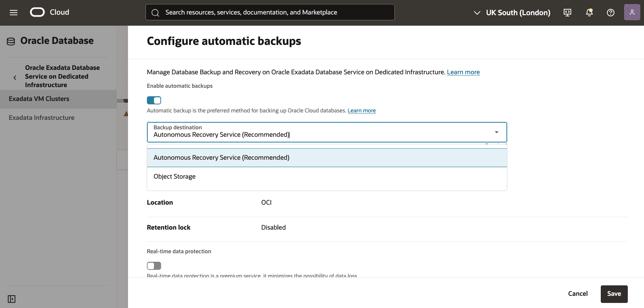The width and height of the screenshot is (644, 308).
Task: Save the backup configuration
Action: (614, 294)
